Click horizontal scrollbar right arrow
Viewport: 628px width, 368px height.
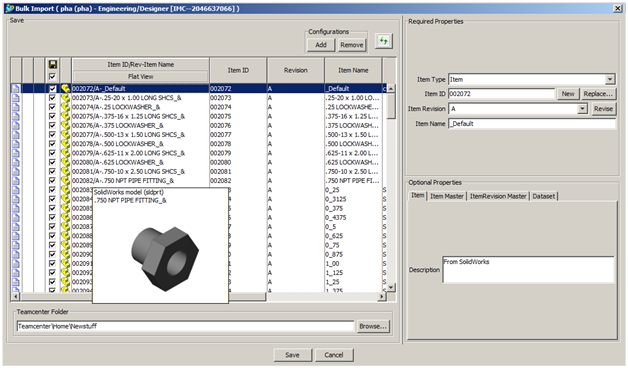(382, 297)
